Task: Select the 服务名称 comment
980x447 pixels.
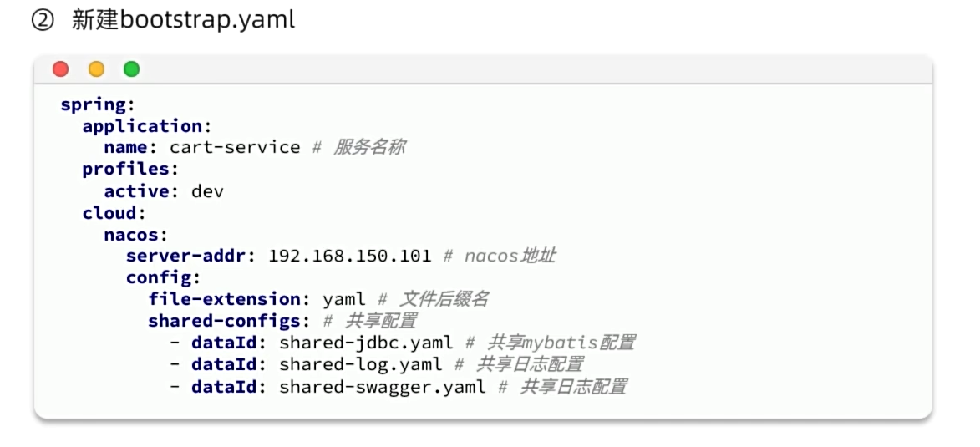Action: (x=369, y=148)
